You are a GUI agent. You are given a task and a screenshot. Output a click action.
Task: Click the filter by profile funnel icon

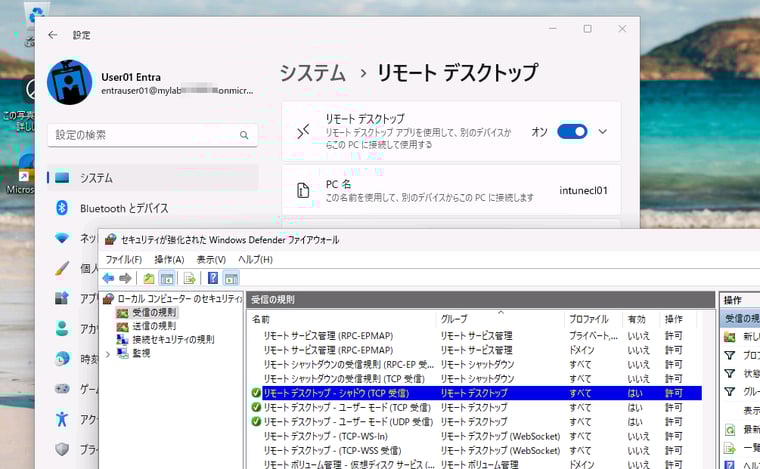point(730,355)
